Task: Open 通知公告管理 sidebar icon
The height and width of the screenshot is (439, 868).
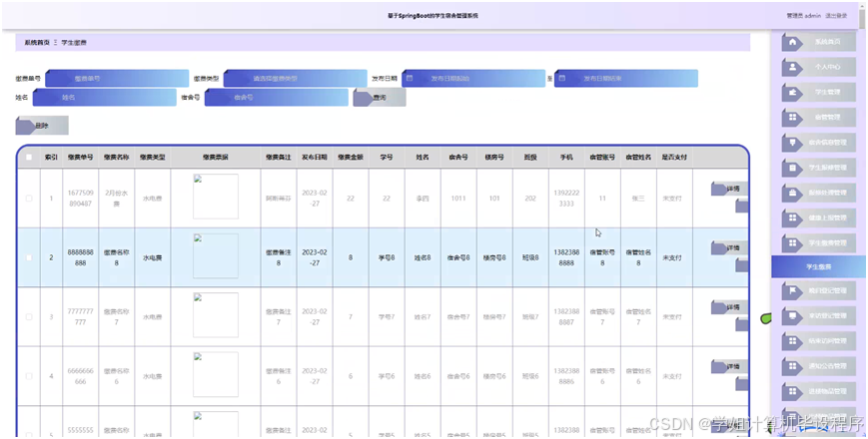Action: coord(793,366)
